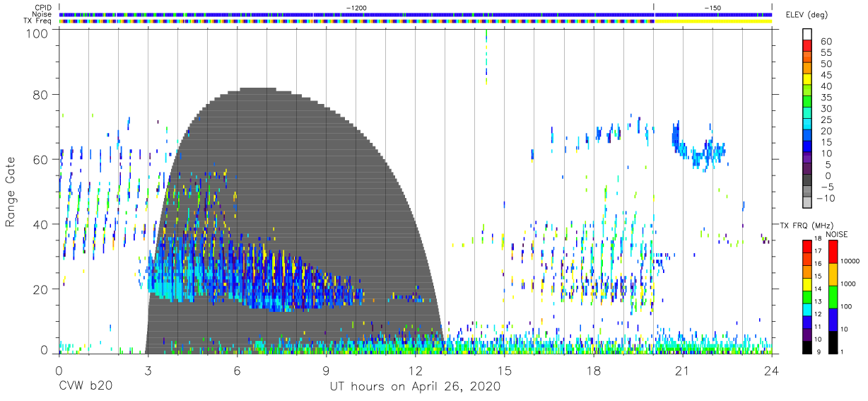Select the cyan 12-13 MHz TX FRQ swatch
The height and width of the screenshot is (401, 868).
pyautogui.click(x=807, y=308)
